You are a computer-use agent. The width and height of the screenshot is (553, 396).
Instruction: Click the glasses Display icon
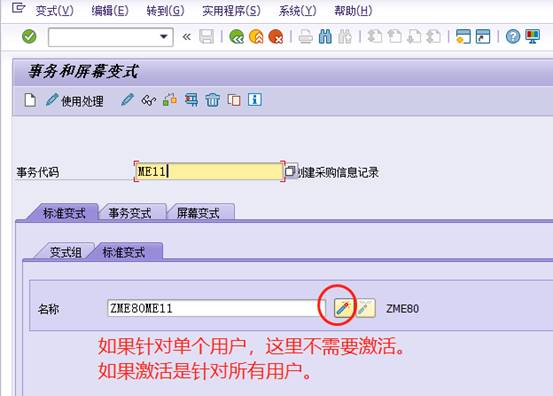click(148, 100)
